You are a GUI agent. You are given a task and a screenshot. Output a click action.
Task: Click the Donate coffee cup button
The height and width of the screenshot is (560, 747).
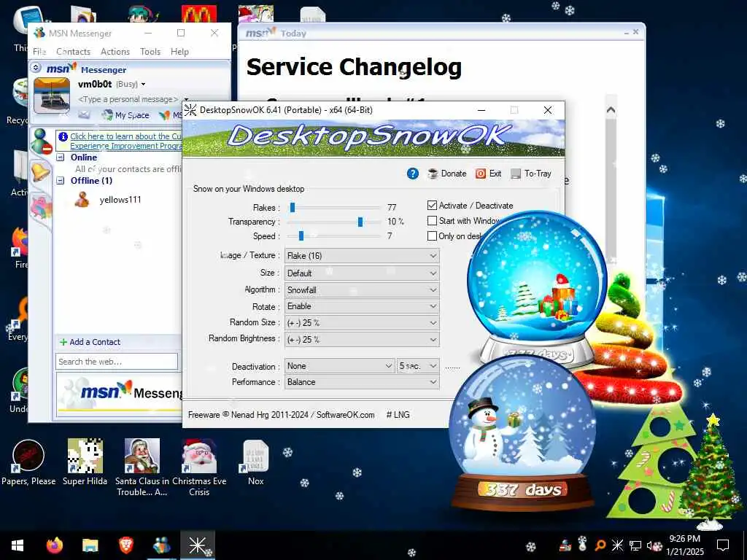[x=447, y=174]
